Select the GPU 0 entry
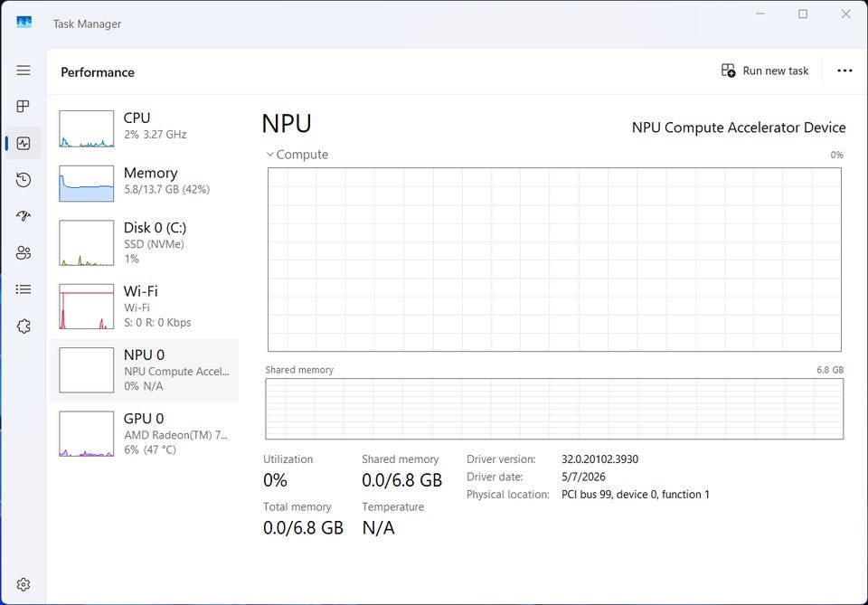This screenshot has width=868, height=605. pyautogui.click(x=144, y=434)
